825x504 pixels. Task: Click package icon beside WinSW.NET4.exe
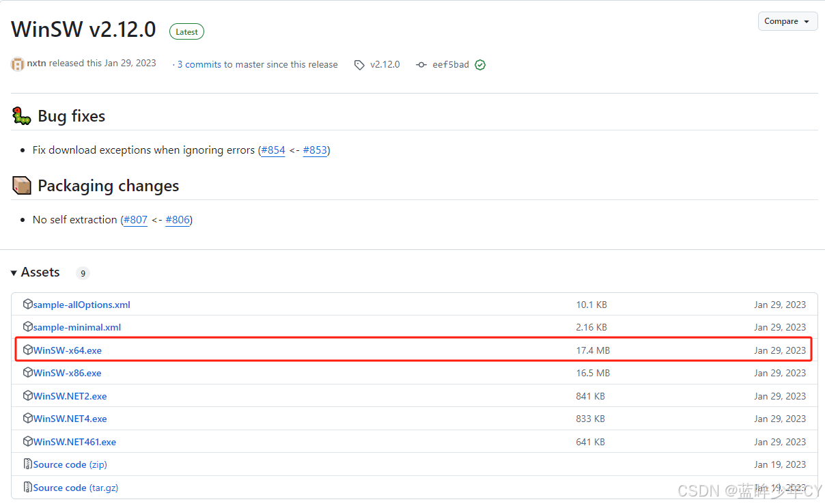(28, 418)
